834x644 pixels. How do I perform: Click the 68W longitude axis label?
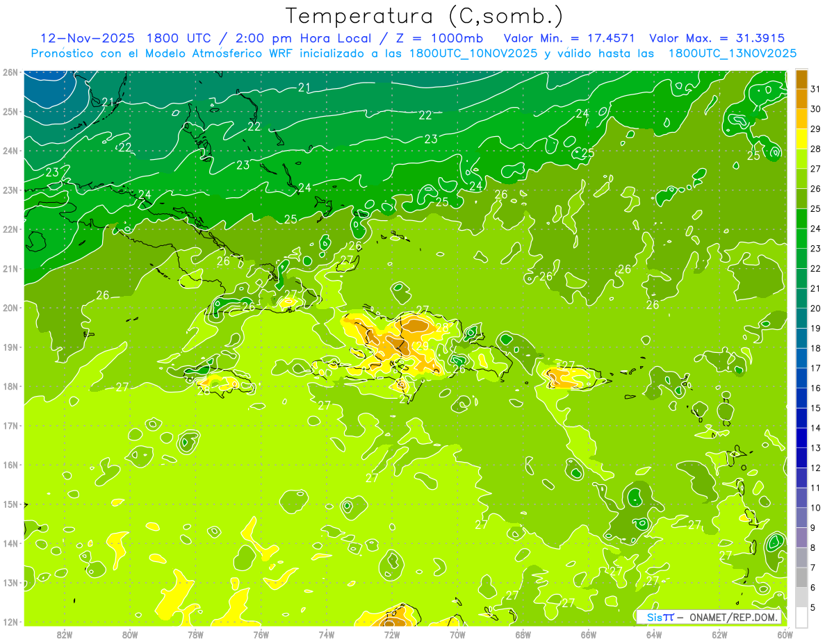[x=523, y=634]
